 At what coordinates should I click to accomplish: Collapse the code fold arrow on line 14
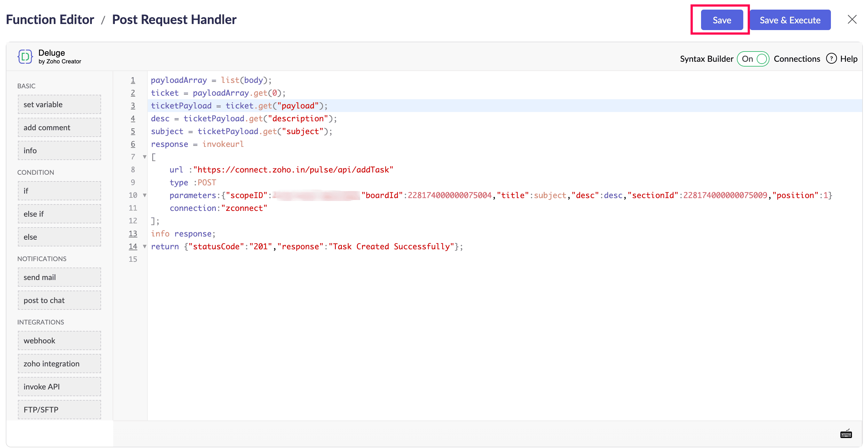145,246
